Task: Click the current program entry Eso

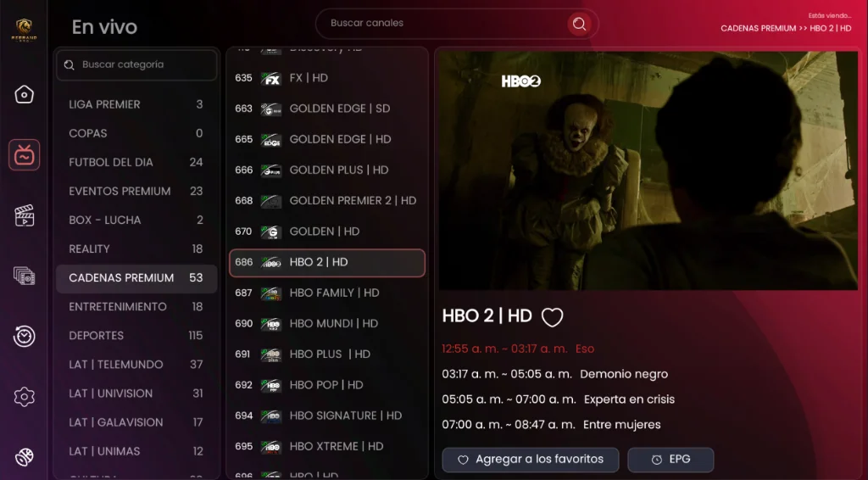Action: (x=518, y=349)
